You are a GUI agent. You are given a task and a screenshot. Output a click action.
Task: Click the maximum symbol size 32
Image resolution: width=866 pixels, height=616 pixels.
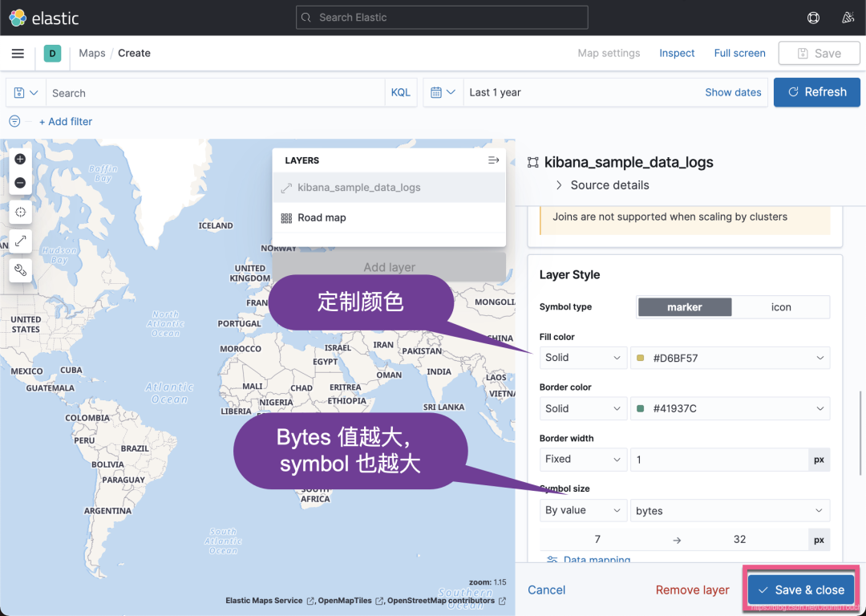tap(739, 539)
